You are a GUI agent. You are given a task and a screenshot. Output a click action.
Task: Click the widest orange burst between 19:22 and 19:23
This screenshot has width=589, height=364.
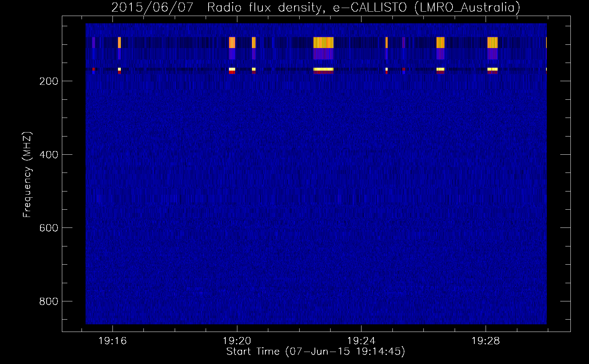point(323,43)
